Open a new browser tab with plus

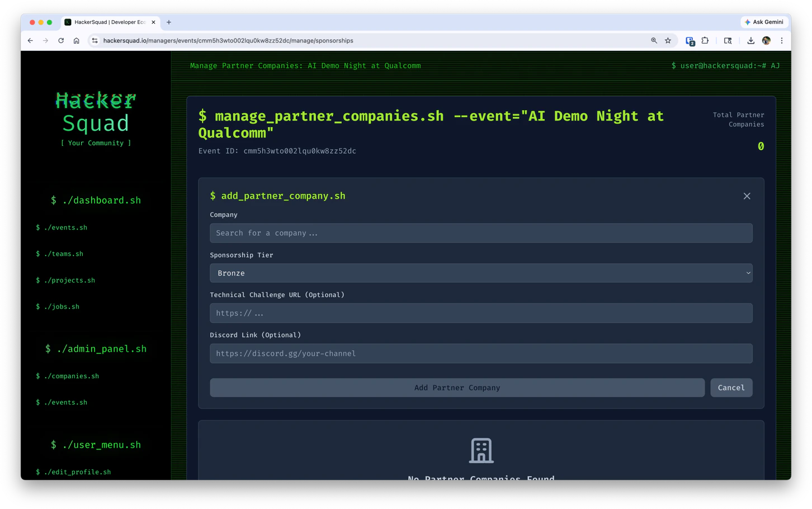pyautogui.click(x=169, y=22)
